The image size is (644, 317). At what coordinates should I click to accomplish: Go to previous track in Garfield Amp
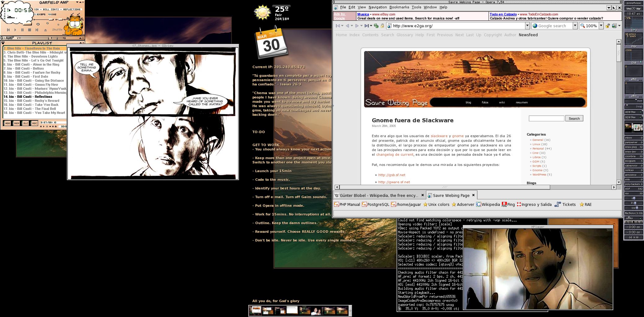coord(8,30)
